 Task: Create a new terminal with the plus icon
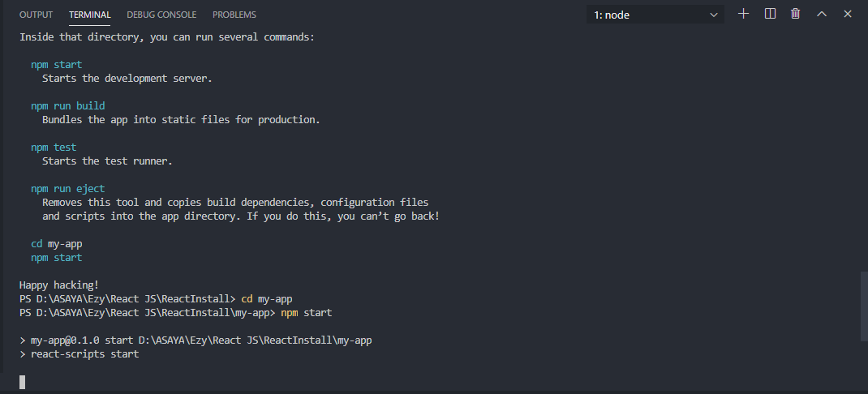743,14
